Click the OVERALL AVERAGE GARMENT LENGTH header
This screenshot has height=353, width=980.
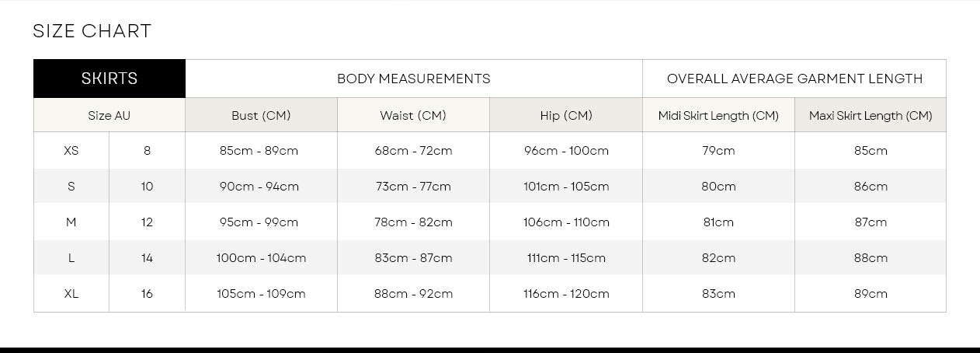click(x=794, y=79)
